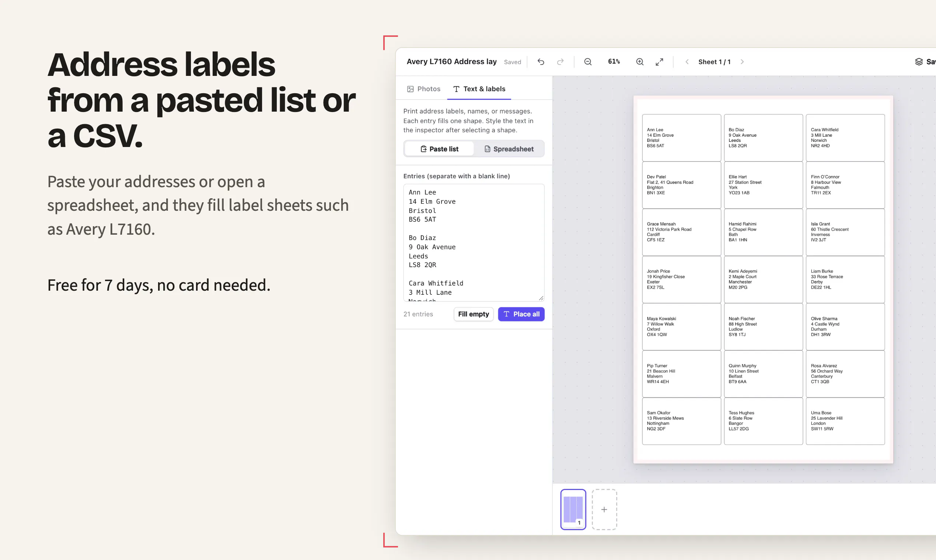The image size is (936, 560).
Task: Select the Maya Kowalski label
Action: (x=681, y=326)
